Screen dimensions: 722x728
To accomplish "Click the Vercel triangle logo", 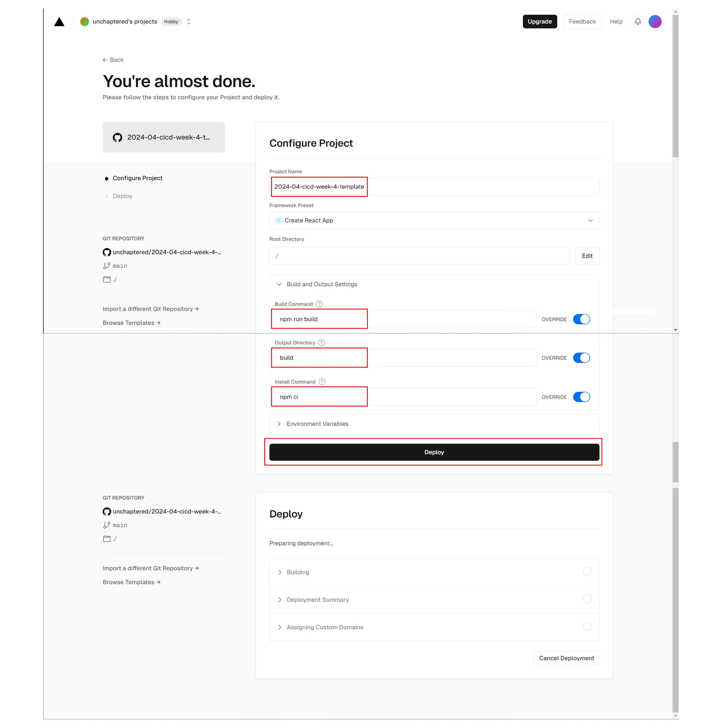I will [x=59, y=22].
